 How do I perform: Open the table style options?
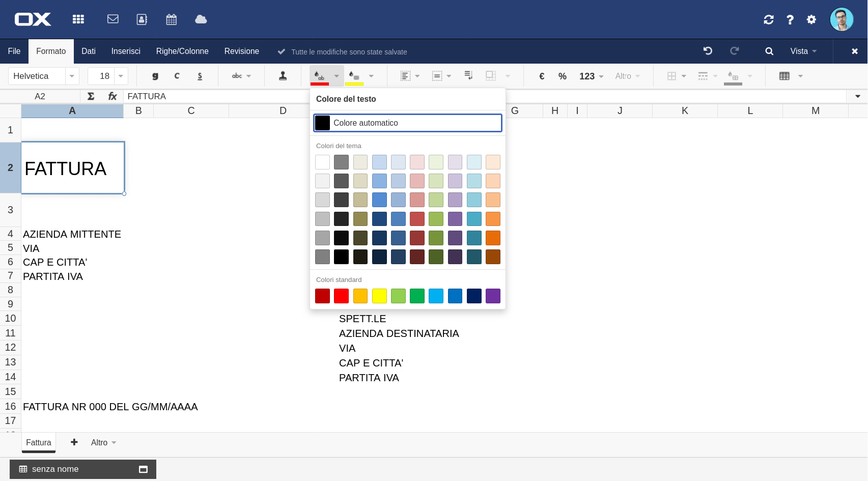tap(791, 76)
